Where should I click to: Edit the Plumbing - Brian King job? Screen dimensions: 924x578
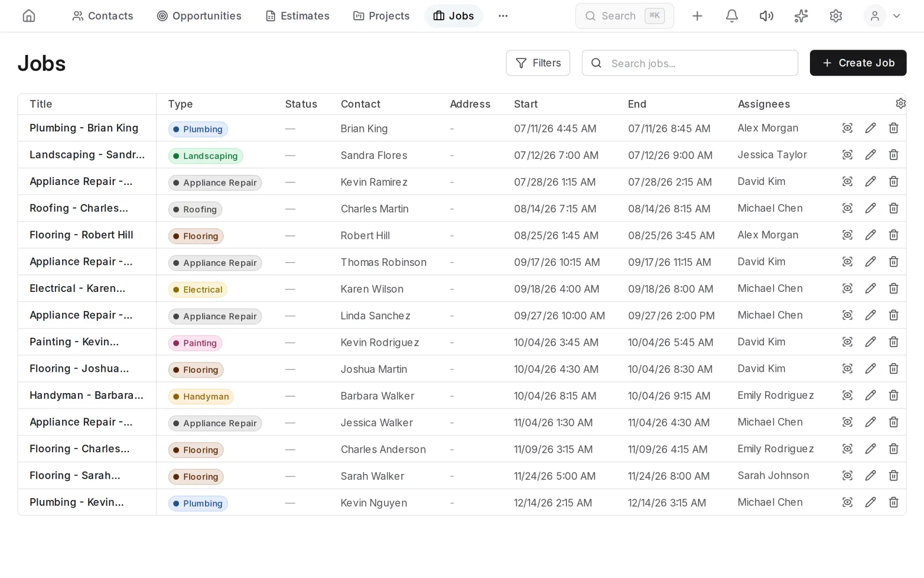[870, 128]
